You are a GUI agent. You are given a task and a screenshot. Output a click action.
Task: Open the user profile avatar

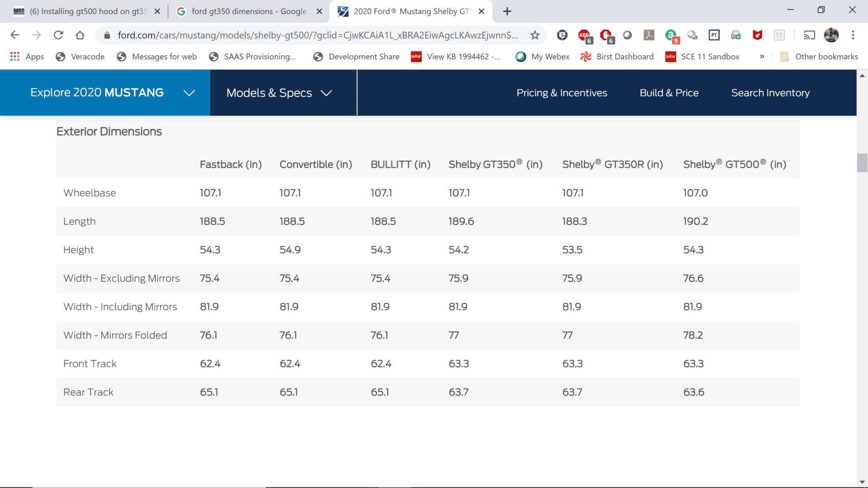point(831,35)
